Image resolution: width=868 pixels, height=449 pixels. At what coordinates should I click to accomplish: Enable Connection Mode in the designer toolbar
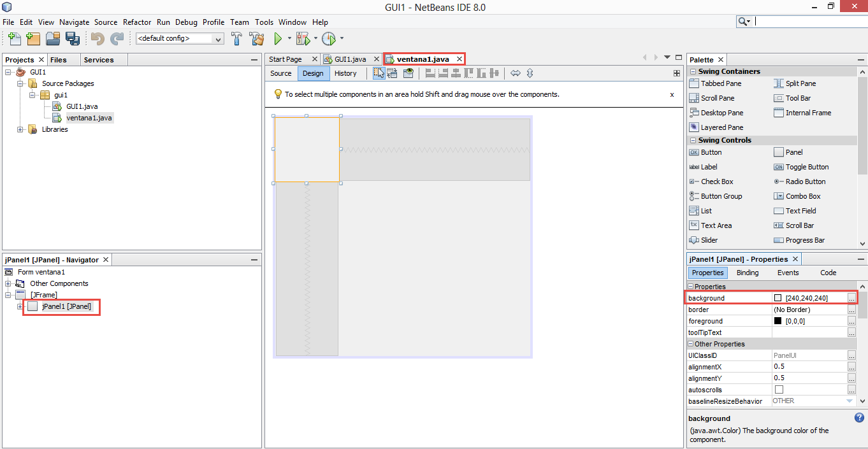tap(392, 73)
